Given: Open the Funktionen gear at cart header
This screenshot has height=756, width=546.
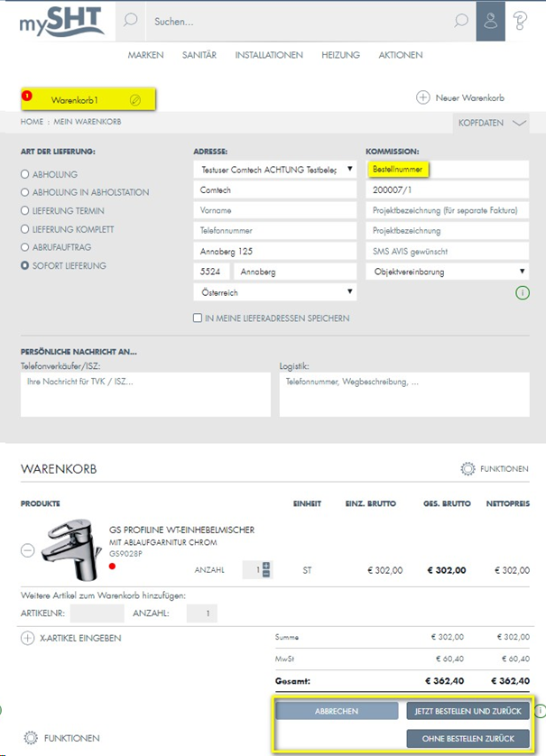Looking at the screenshot, I should point(467,469).
